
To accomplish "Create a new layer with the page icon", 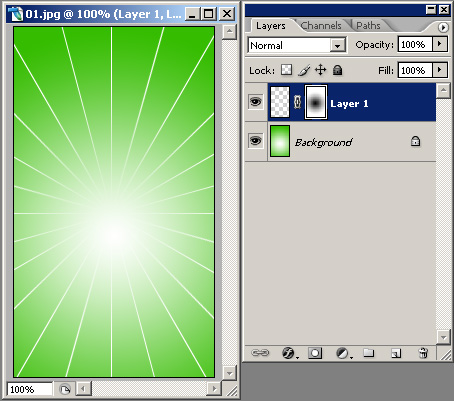I will pos(396,353).
